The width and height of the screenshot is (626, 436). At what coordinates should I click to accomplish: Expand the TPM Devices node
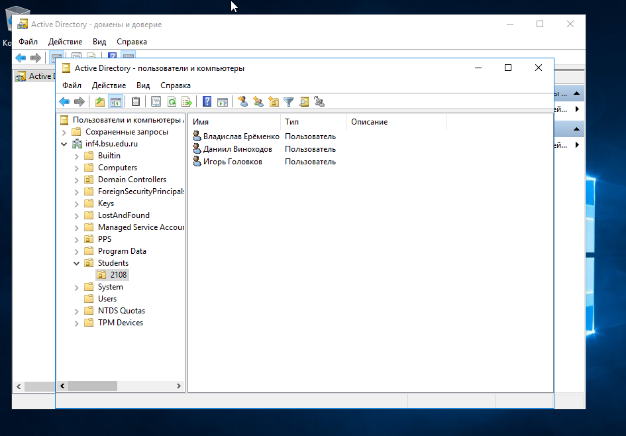76,323
